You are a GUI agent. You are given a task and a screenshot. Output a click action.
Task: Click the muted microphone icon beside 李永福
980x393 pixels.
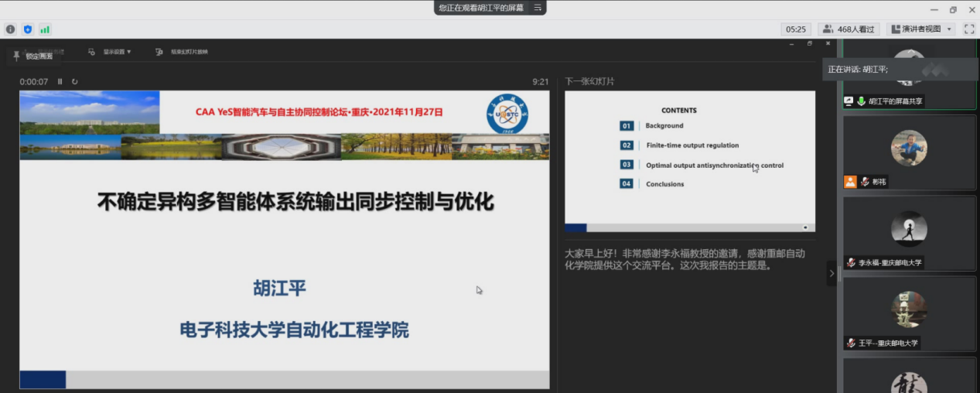850,263
